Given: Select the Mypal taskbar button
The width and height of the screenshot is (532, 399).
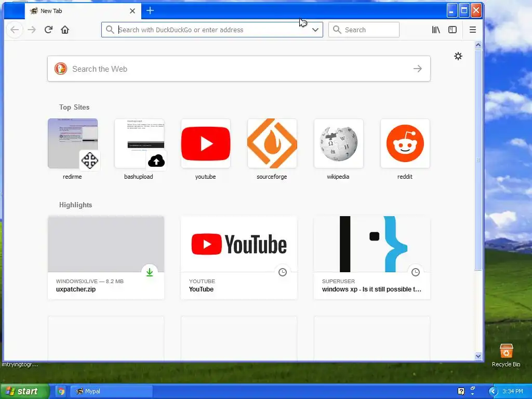Looking at the screenshot, I should click(x=111, y=391).
